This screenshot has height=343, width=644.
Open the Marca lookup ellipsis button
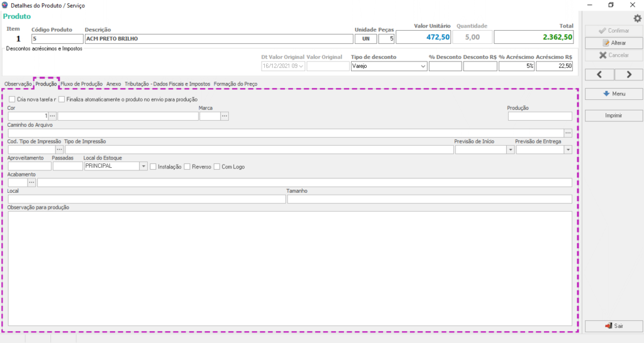(225, 116)
